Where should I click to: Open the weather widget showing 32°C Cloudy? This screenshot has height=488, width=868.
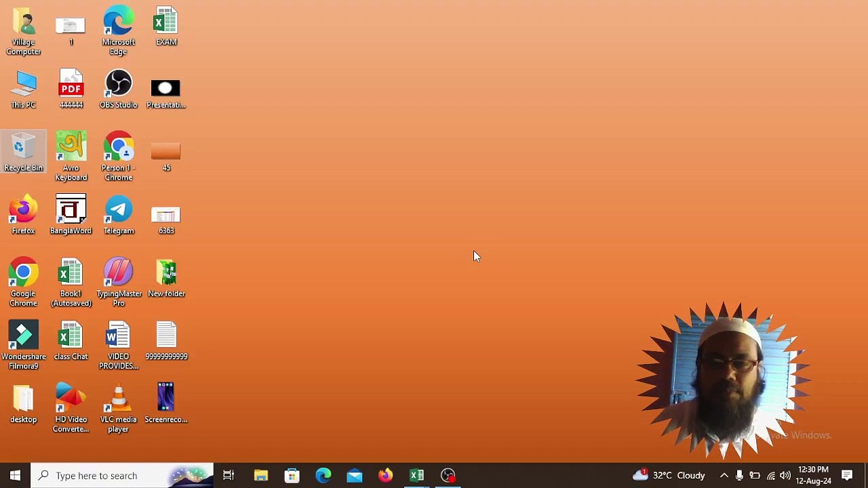click(x=669, y=475)
